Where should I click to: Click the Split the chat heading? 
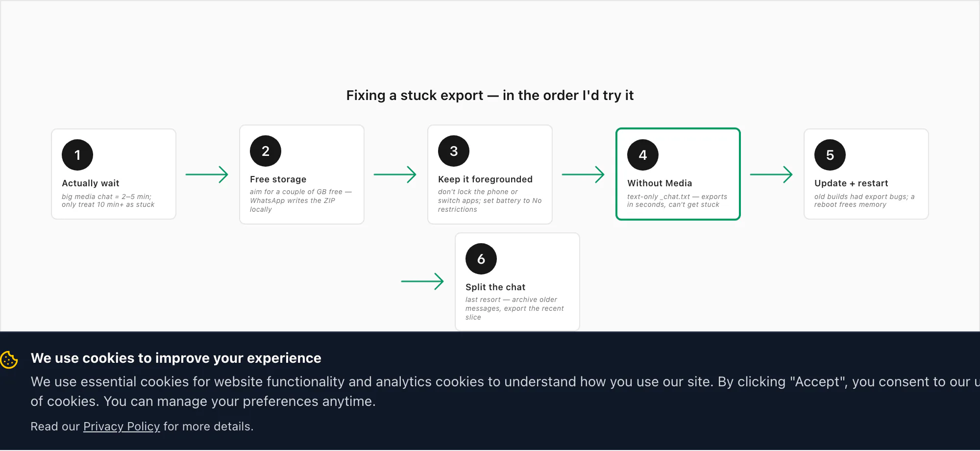[495, 287]
